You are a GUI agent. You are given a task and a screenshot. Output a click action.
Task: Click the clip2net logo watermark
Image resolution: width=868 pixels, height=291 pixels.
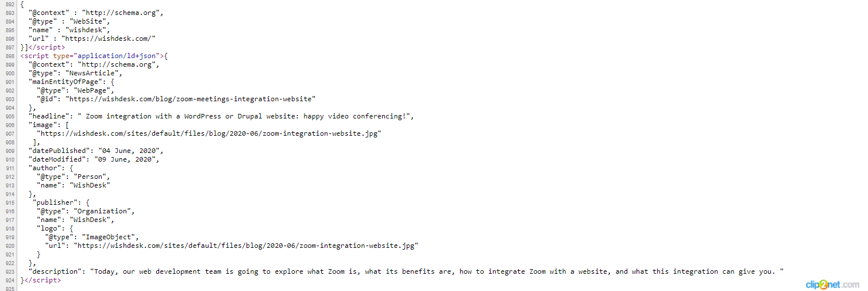pyautogui.click(x=832, y=284)
